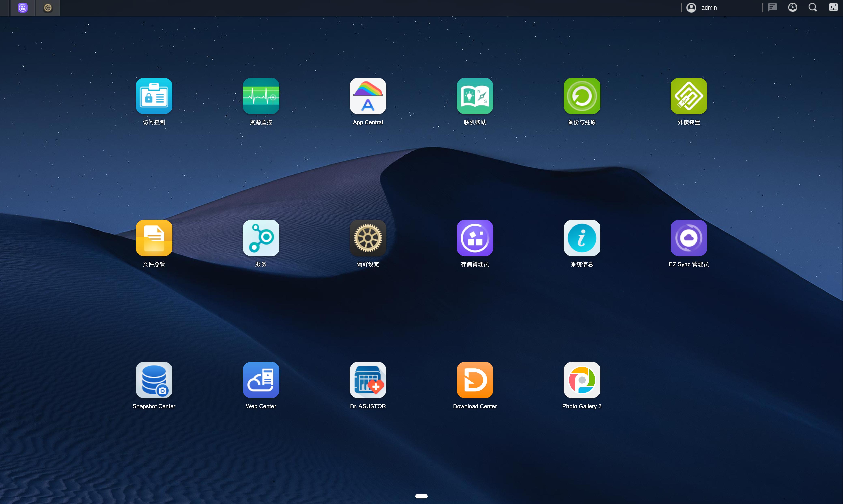843x504 pixels.
Task: Open the 偏好设定 settings gear app
Action: [x=368, y=238]
